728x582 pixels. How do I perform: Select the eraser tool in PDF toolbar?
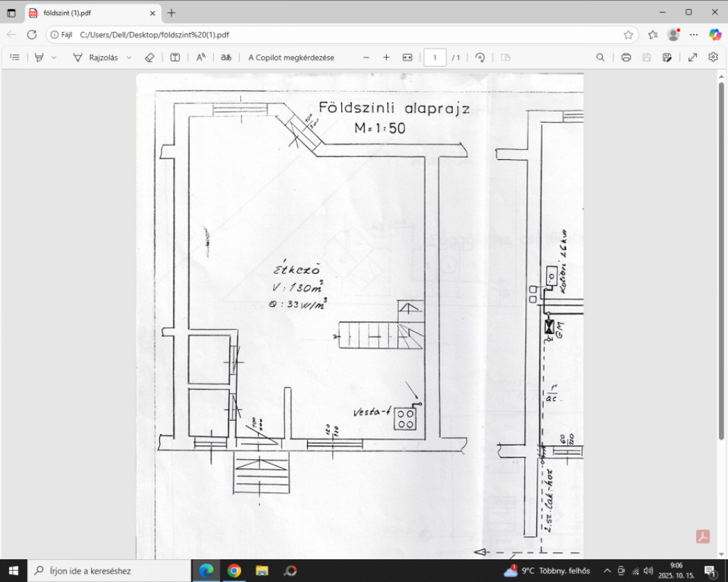[149, 58]
